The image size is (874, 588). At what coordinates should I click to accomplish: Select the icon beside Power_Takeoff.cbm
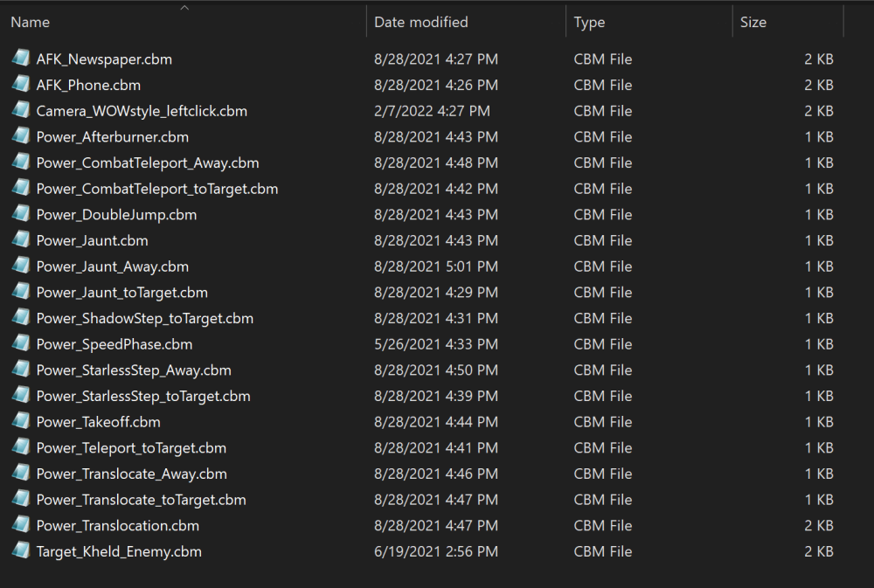pos(20,422)
